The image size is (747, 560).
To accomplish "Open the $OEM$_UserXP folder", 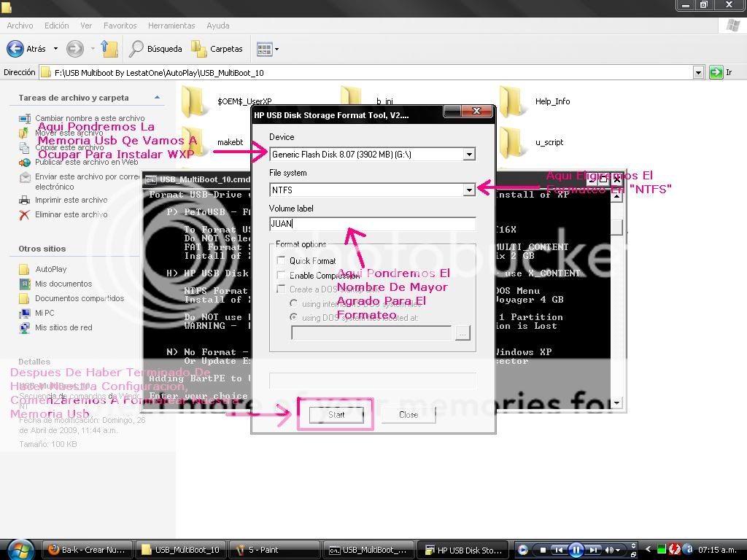I will (194, 101).
